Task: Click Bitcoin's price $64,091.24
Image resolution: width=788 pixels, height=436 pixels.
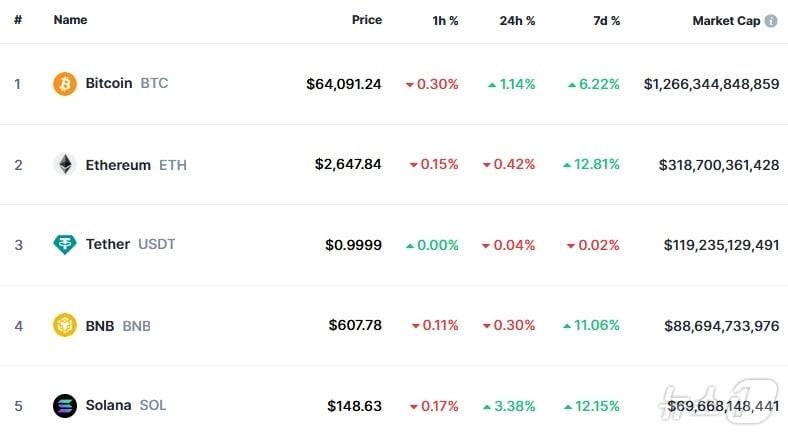Action: (x=344, y=85)
